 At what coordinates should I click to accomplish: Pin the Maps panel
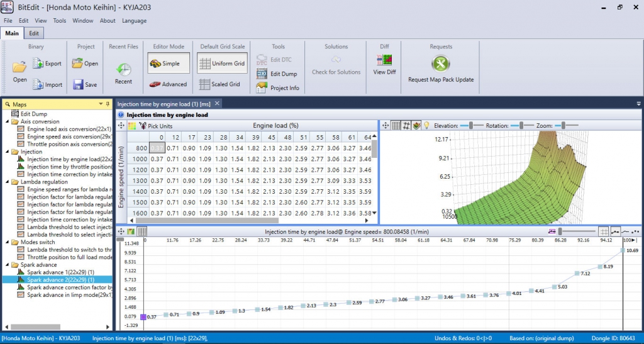pyautogui.click(x=108, y=104)
